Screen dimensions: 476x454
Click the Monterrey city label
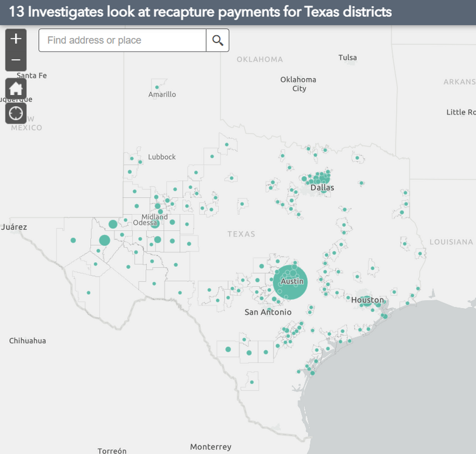pyautogui.click(x=210, y=447)
